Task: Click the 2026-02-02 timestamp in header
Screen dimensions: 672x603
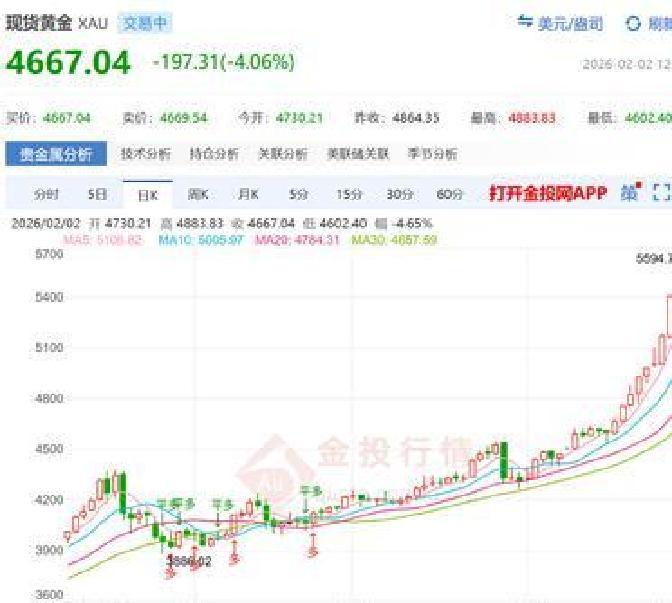Action: pyautogui.click(x=627, y=64)
